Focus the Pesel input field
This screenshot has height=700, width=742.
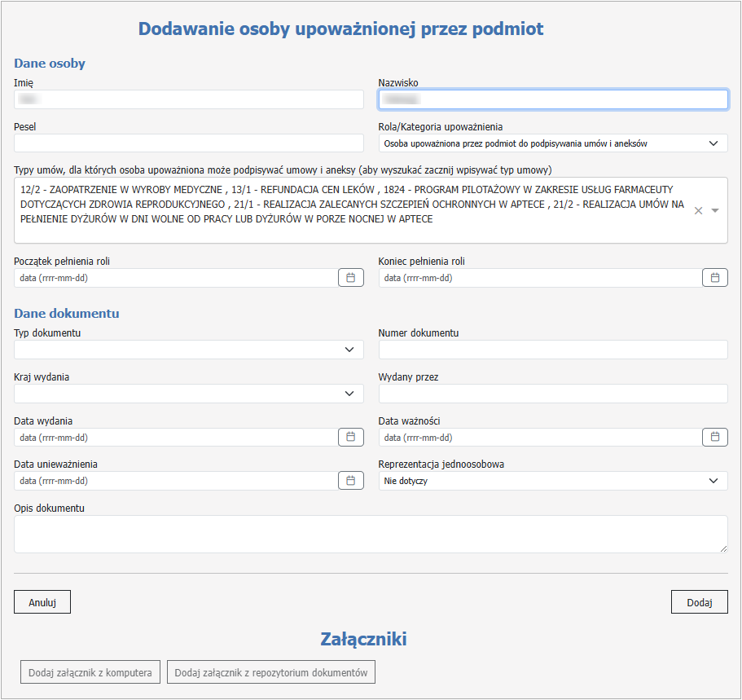click(188, 143)
